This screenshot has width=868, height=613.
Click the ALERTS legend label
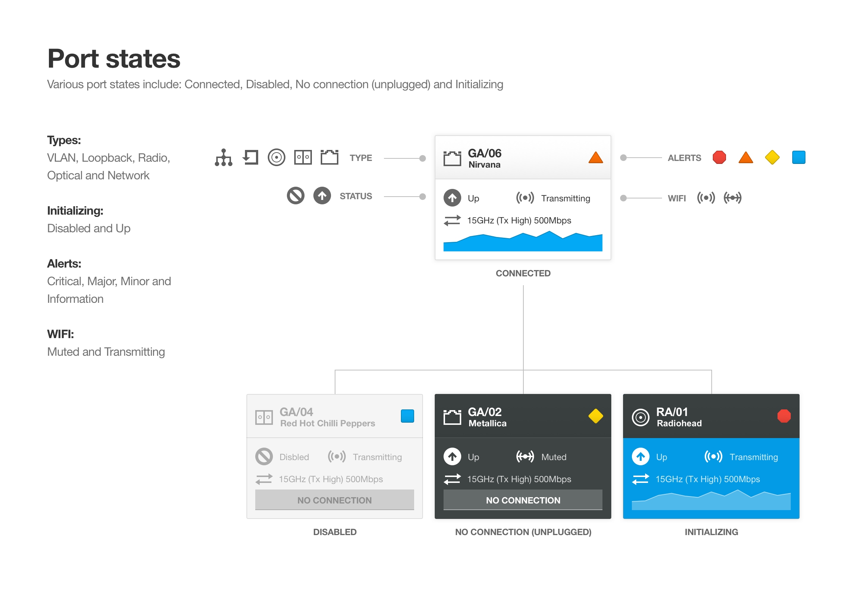(x=684, y=158)
